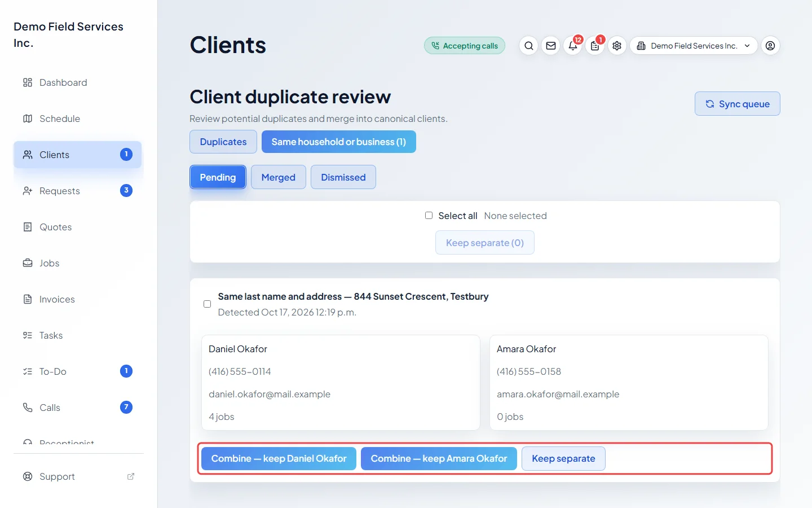Screen dimensions: 812x508
Task: Switch to the Merged tab
Action: (x=279, y=177)
